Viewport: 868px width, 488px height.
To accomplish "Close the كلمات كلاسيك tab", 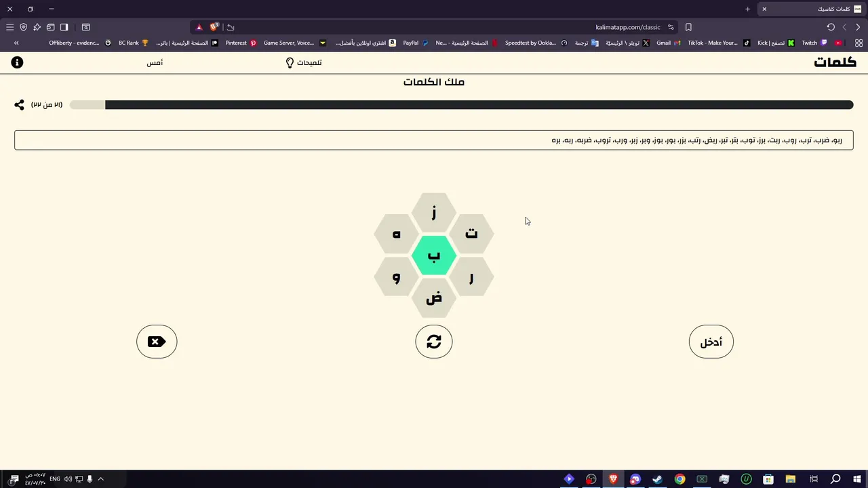I will coord(764,9).
